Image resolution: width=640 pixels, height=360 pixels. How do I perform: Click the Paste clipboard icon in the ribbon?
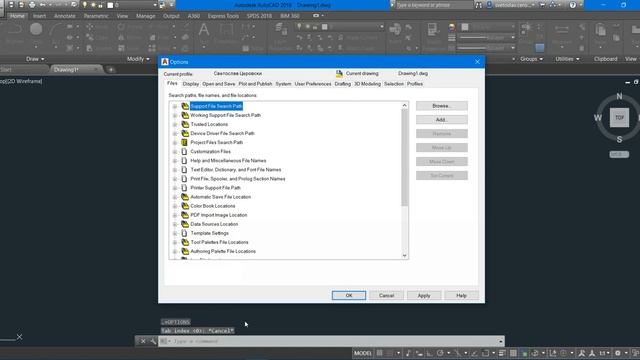(600, 30)
